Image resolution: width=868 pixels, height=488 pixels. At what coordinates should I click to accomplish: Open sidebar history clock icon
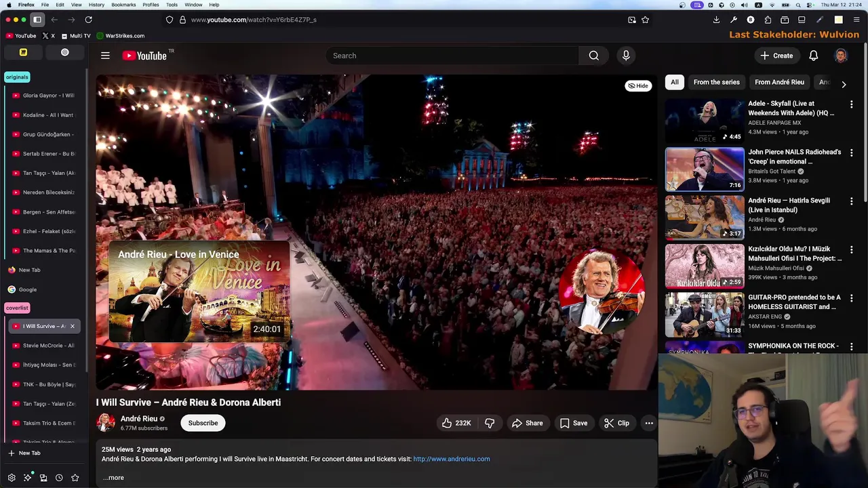point(59,478)
